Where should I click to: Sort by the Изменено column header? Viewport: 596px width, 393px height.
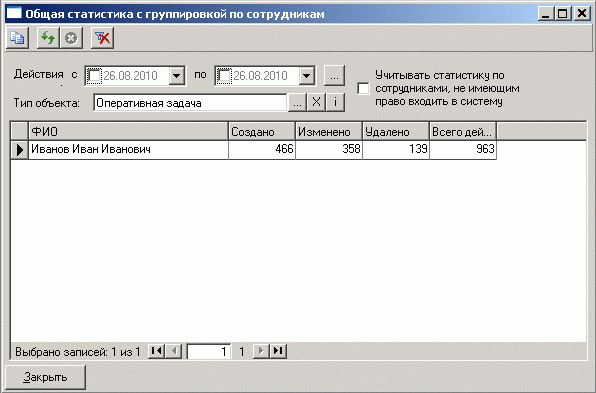coord(329,132)
